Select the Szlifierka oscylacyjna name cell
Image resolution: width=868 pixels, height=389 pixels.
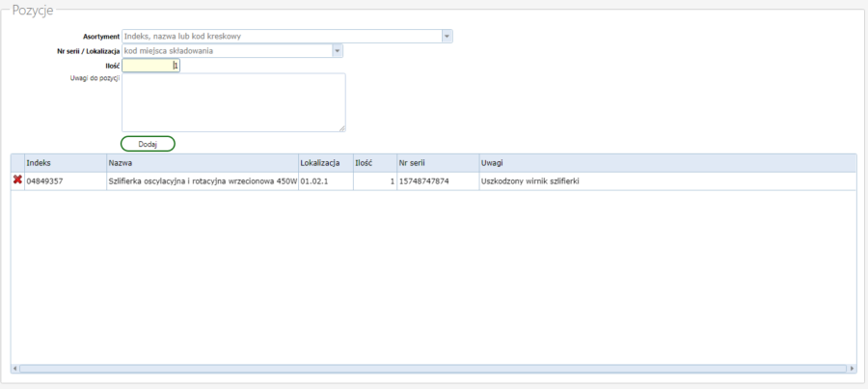[x=203, y=181]
